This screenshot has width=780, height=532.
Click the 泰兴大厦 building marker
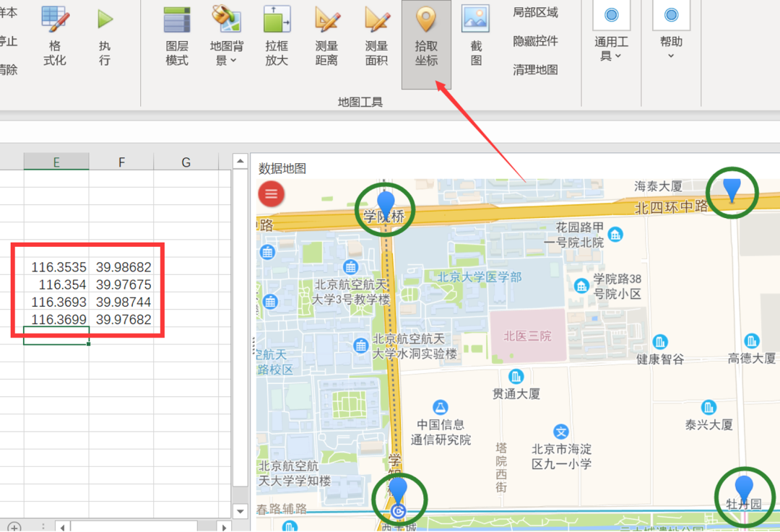pos(708,407)
